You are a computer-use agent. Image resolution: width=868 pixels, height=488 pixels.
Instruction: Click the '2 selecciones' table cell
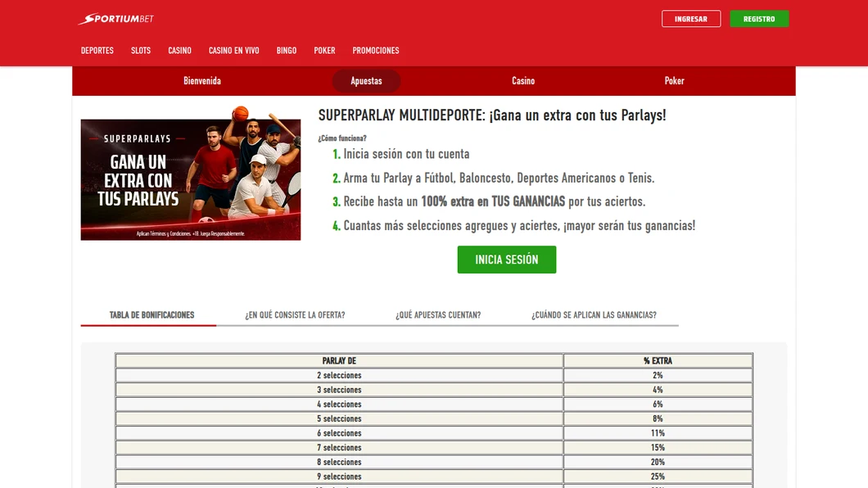[339, 375]
